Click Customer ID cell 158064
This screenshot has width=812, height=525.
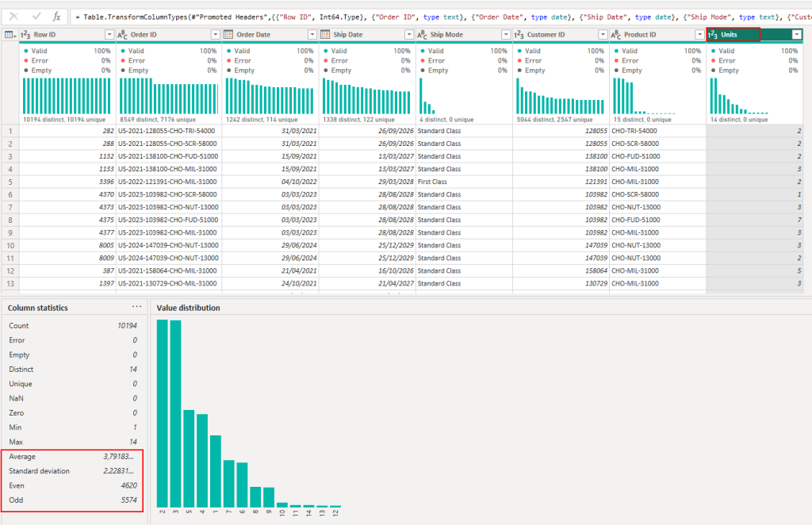point(561,270)
